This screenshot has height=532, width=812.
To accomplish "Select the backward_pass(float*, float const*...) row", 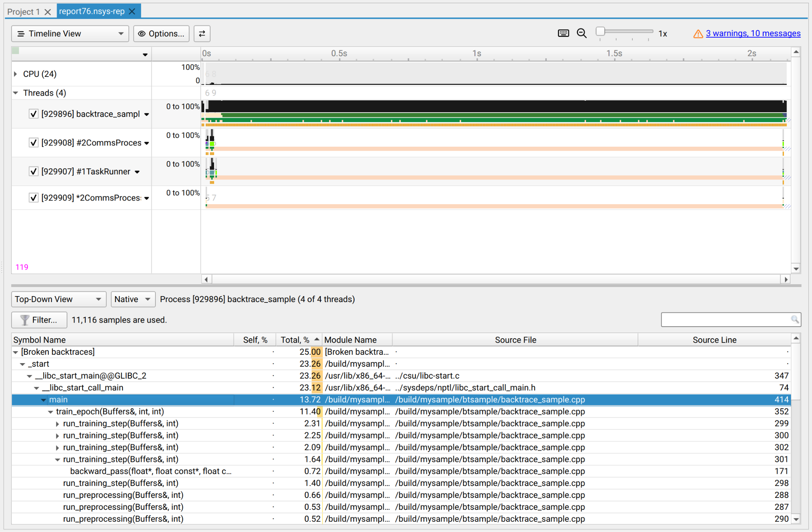I will tap(401, 471).
